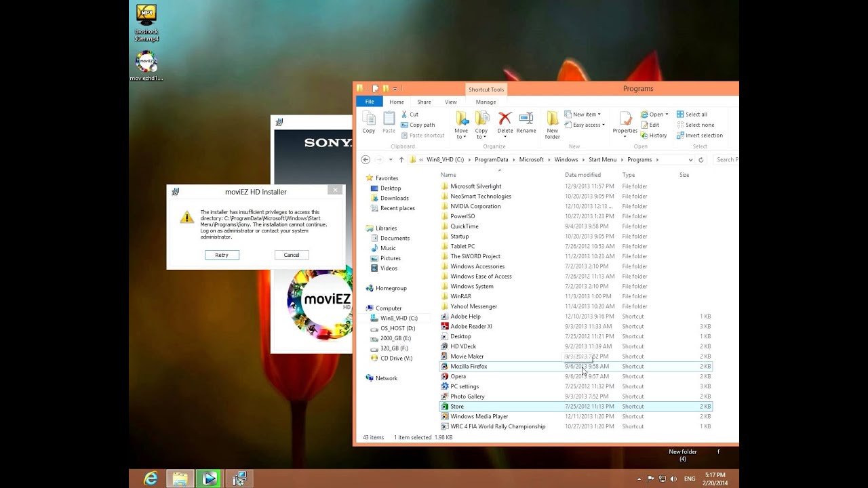This screenshot has height=488, width=868.
Task: Select the bioshock mp4 desktop icon
Action: (x=146, y=23)
